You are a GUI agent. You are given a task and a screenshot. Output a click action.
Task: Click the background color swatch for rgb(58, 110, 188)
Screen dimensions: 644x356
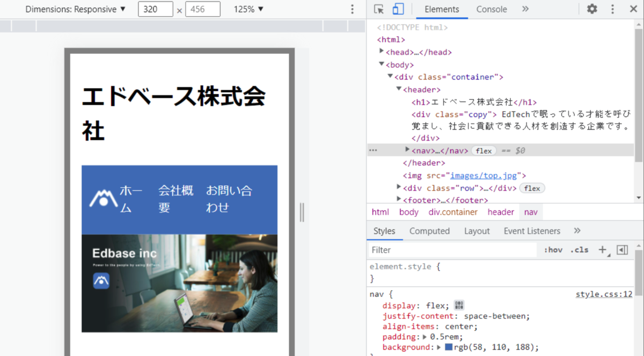click(449, 347)
